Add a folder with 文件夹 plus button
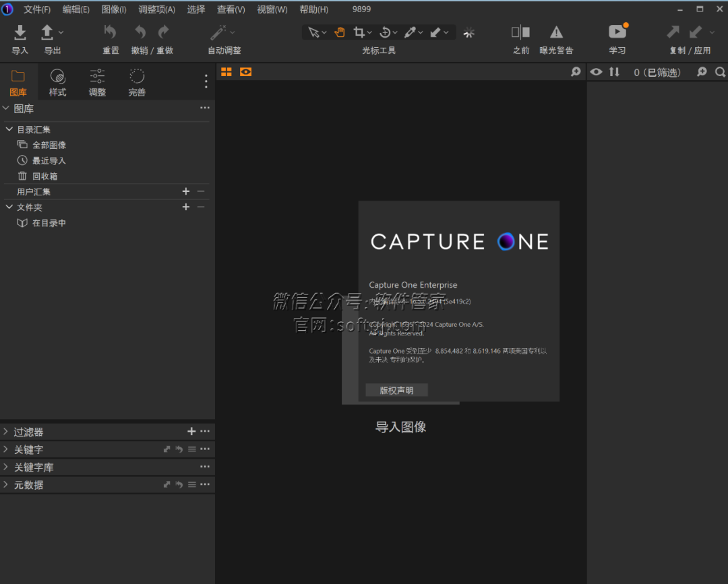The image size is (728, 584). pos(186,207)
